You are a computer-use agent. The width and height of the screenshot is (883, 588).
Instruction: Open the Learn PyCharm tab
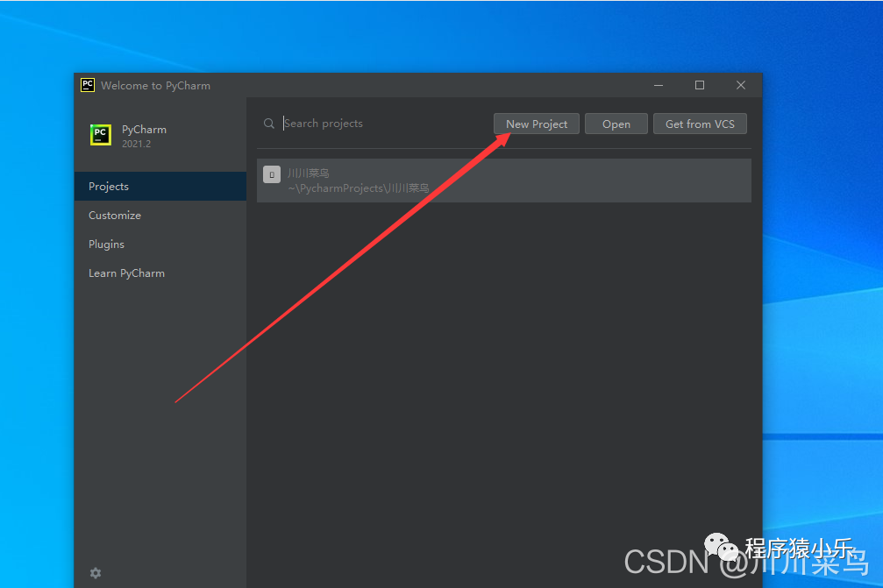pyautogui.click(x=160, y=273)
